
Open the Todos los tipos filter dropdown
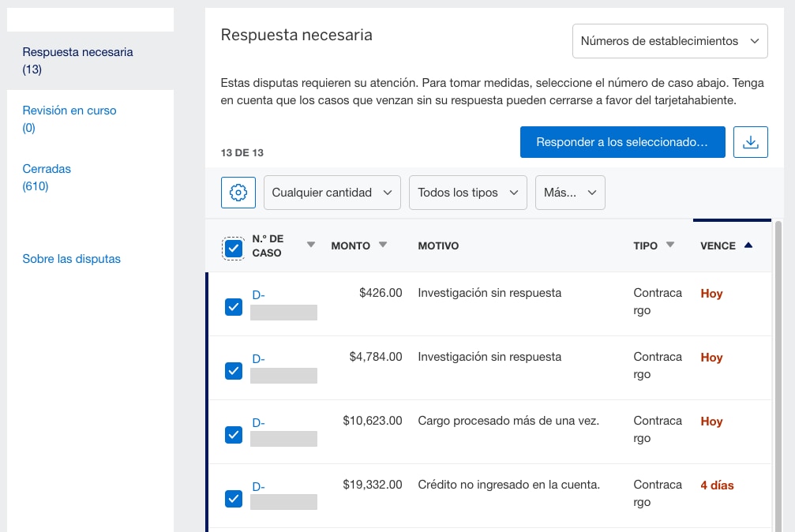pyautogui.click(x=467, y=192)
